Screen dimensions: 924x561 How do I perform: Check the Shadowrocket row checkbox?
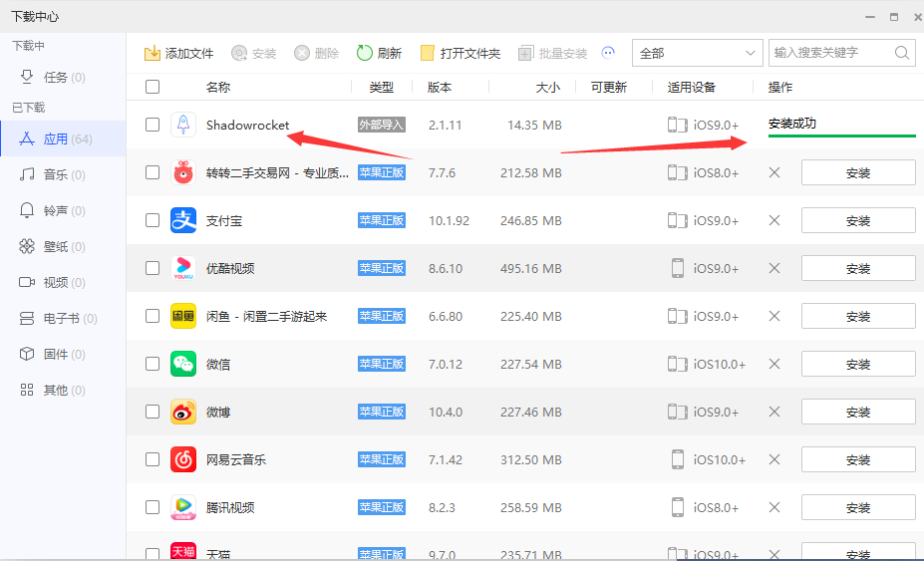click(x=153, y=125)
